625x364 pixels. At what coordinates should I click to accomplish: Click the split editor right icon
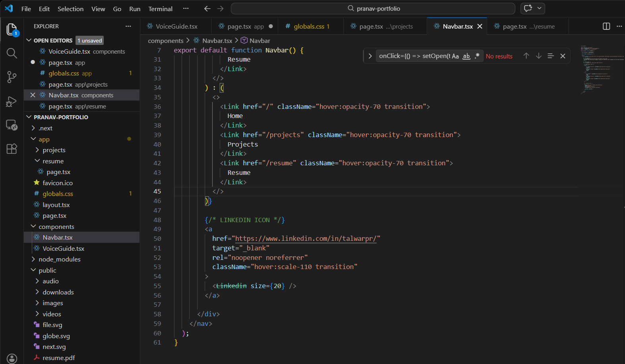[x=606, y=26]
